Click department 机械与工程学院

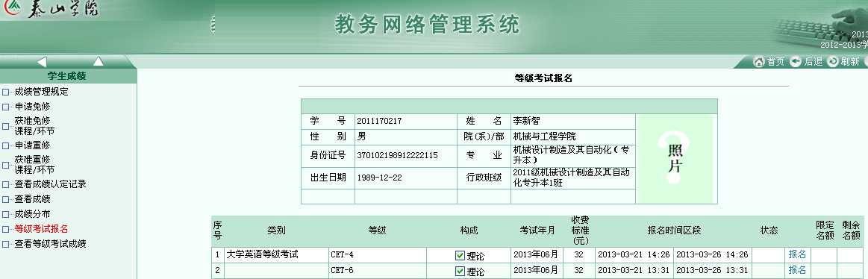click(x=544, y=137)
